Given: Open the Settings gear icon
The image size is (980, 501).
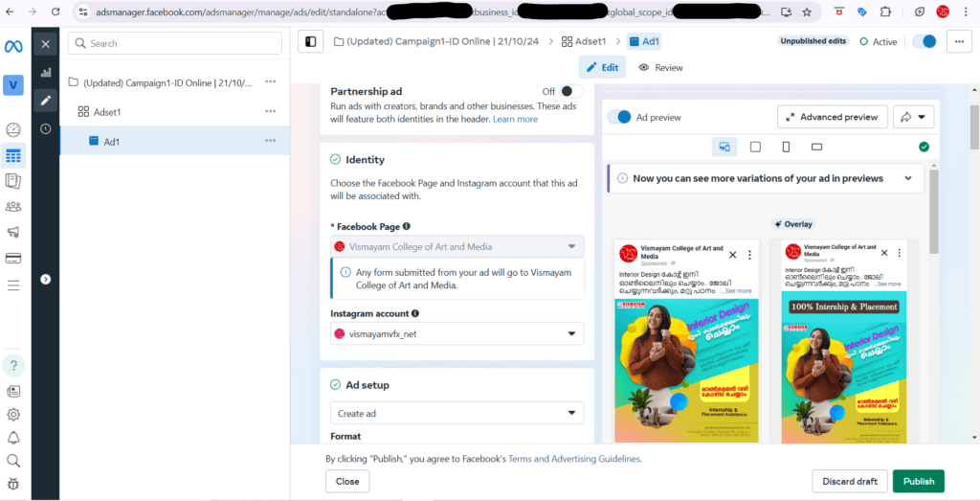Looking at the screenshot, I should pos(13,414).
